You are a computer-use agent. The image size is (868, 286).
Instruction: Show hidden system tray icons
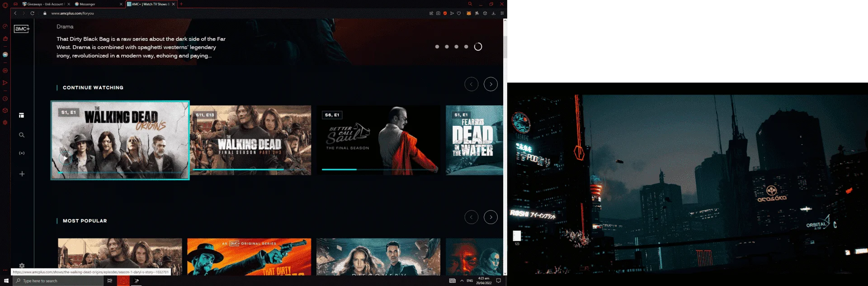(462, 281)
